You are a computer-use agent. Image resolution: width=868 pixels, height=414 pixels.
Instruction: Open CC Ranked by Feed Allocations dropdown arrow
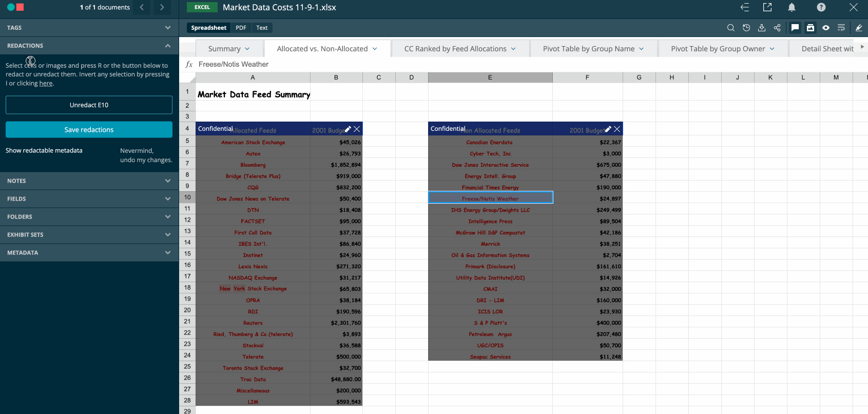coord(513,49)
